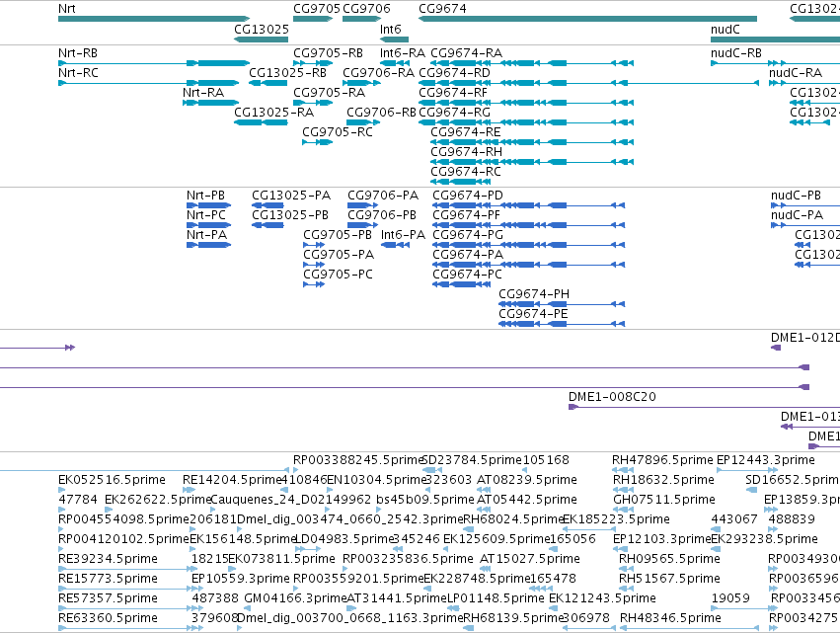The height and width of the screenshot is (633, 840).
Task: Select transcript Nrt-RA
Action: 210,103
